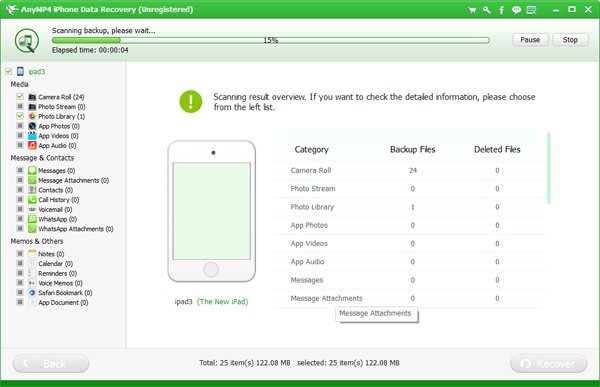
Task: Open the title bar menu list icon
Action: (x=531, y=10)
